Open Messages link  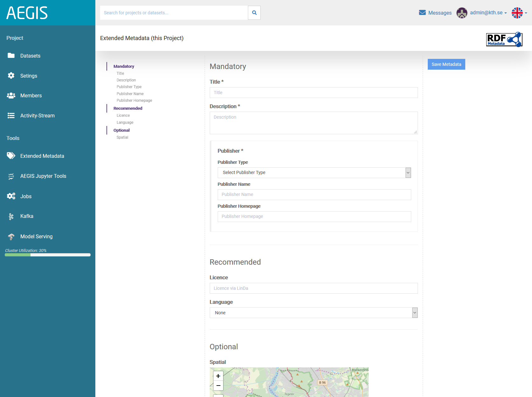(440, 13)
